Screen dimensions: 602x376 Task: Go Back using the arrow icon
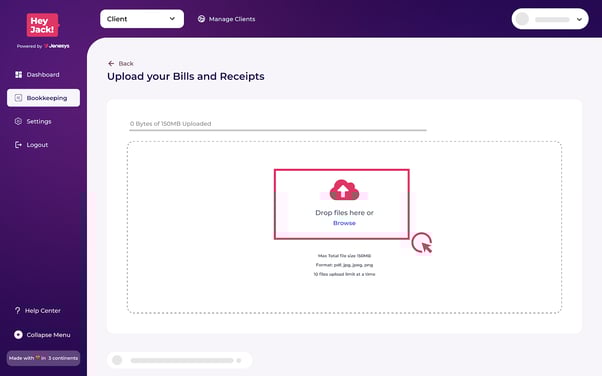(111, 63)
